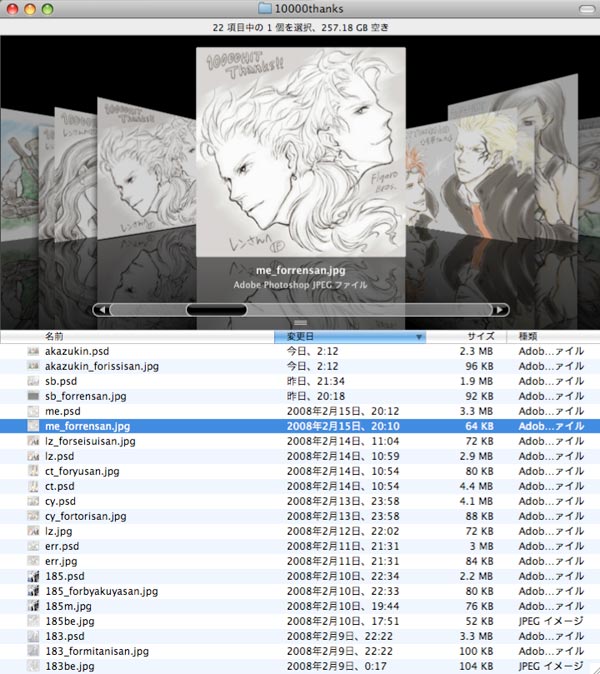The height and width of the screenshot is (674, 600).
Task: Click the highlighted me_forrensan.jpg file name
Action: coord(87,426)
